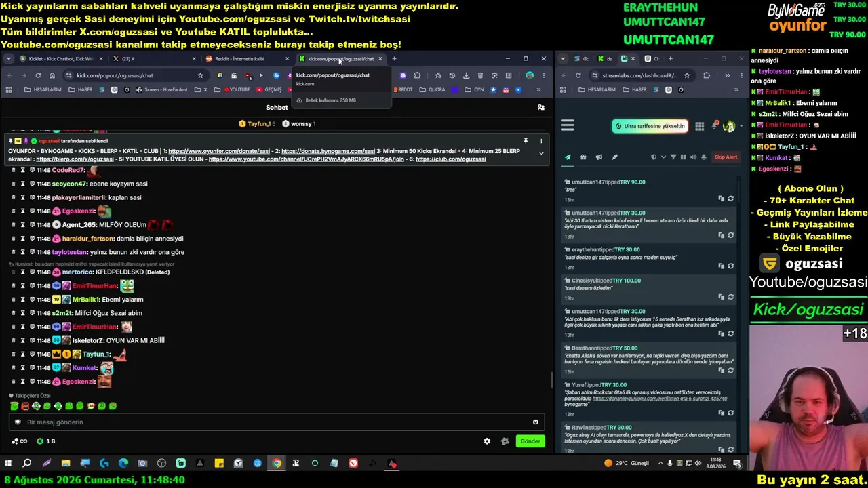Click the Gönder send button

tap(530, 441)
